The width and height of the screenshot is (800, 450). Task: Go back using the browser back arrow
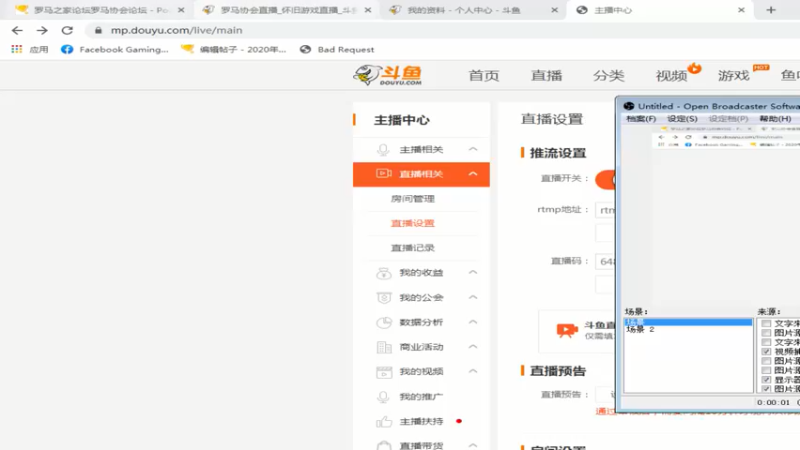click(17, 31)
